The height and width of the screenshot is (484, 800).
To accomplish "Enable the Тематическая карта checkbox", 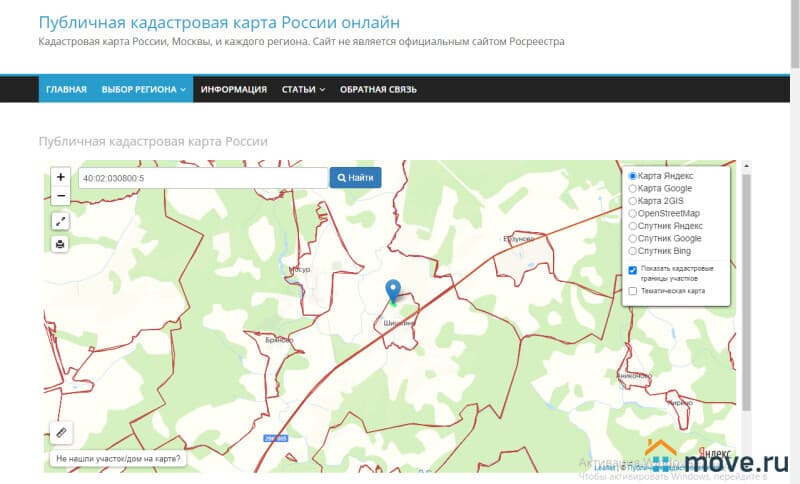I will [632, 291].
